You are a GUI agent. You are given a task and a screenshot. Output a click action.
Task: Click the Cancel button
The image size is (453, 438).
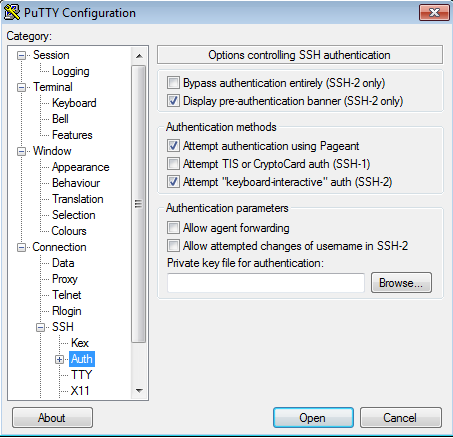click(400, 418)
